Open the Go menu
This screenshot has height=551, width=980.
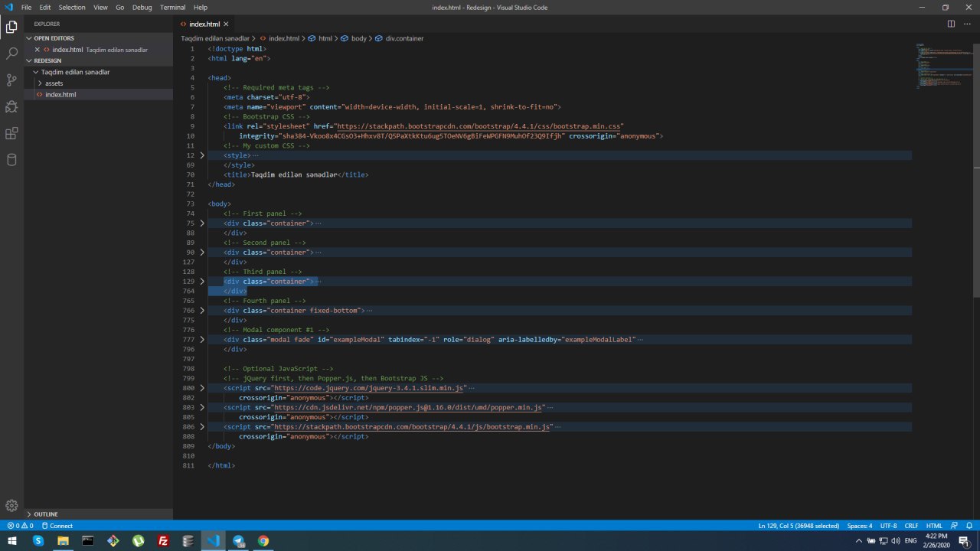(x=119, y=7)
